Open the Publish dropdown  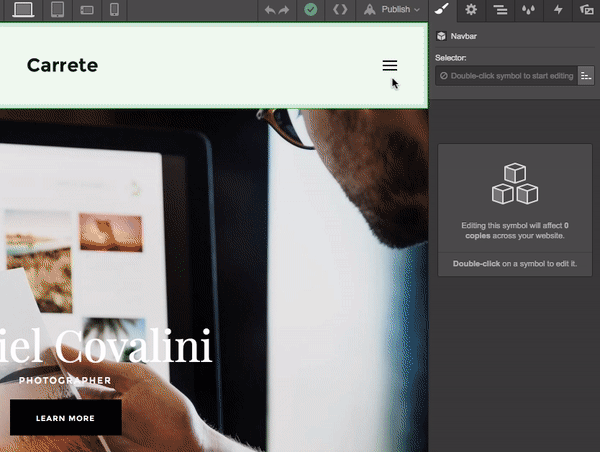(x=391, y=10)
